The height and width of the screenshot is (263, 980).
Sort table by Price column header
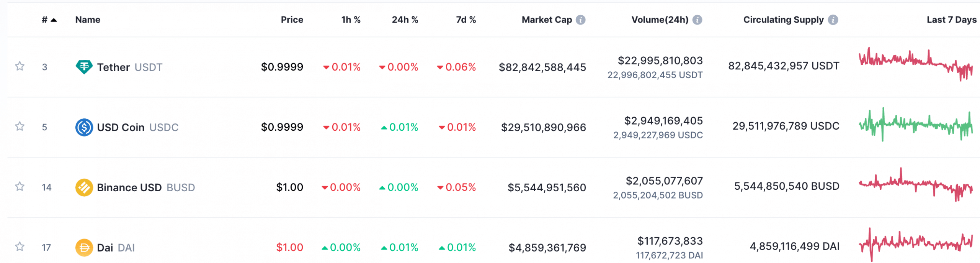[x=292, y=20]
